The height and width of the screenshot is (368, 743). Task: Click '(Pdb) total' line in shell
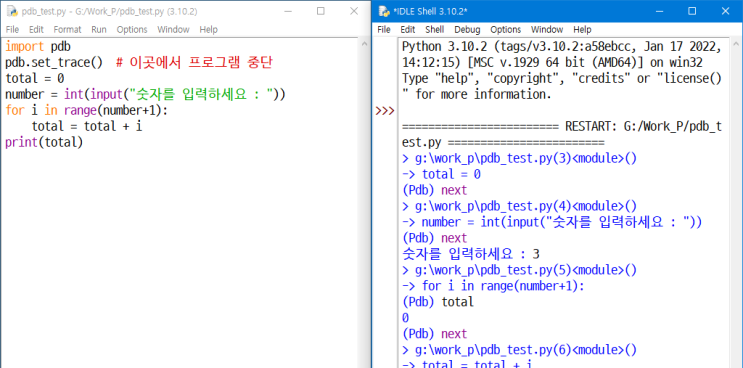438,302
